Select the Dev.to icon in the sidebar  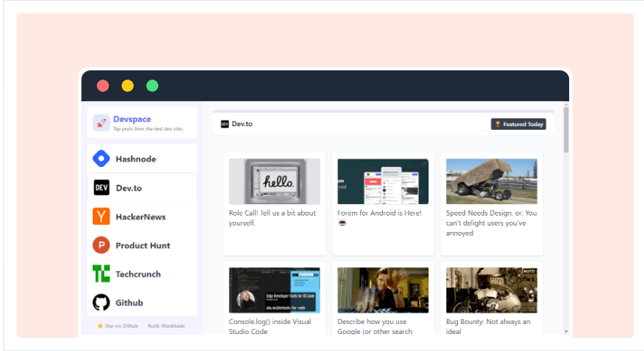click(101, 188)
